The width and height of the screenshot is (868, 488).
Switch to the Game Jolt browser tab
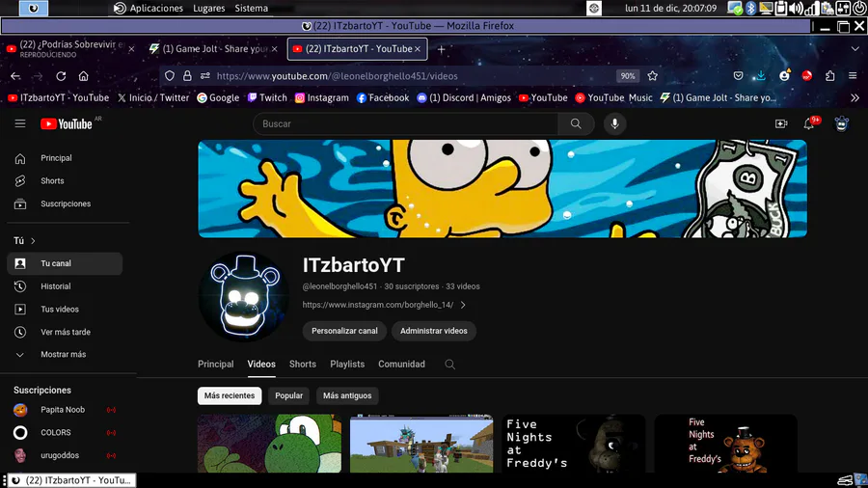pos(213,49)
